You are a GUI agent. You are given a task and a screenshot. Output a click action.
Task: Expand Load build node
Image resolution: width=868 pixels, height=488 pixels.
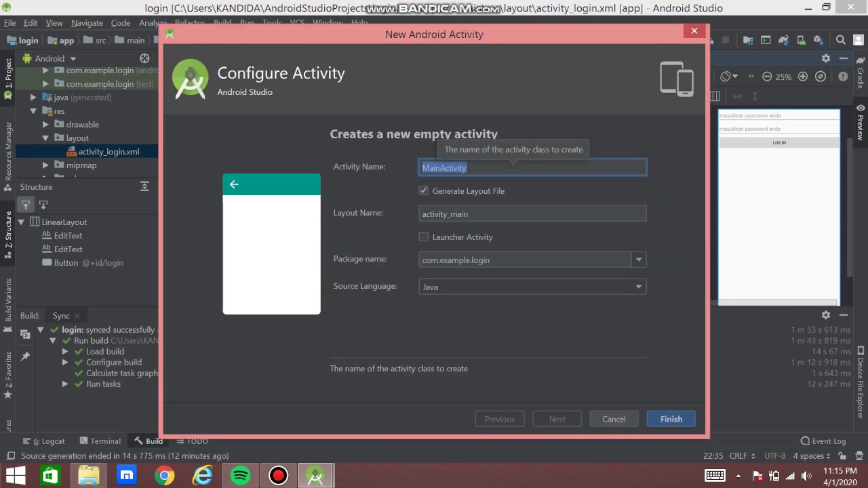pyautogui.click(x=65, y=352)
